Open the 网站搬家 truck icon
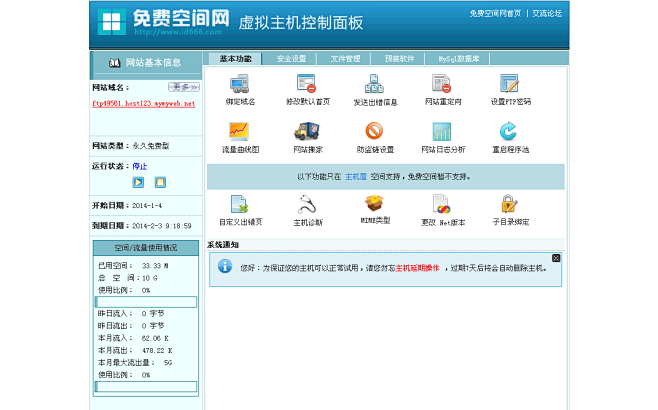Image resolution: width=658 pixels, height=410 pixels. click(x=307, y=132)
